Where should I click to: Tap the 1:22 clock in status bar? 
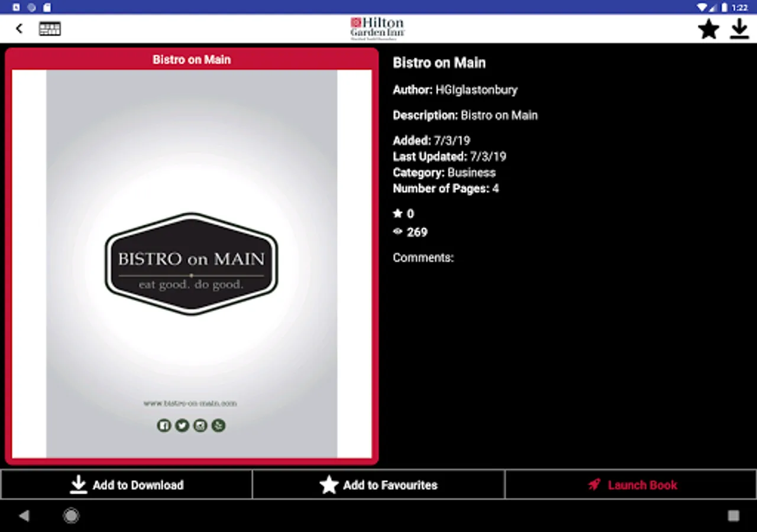click(x=740, y=8)
